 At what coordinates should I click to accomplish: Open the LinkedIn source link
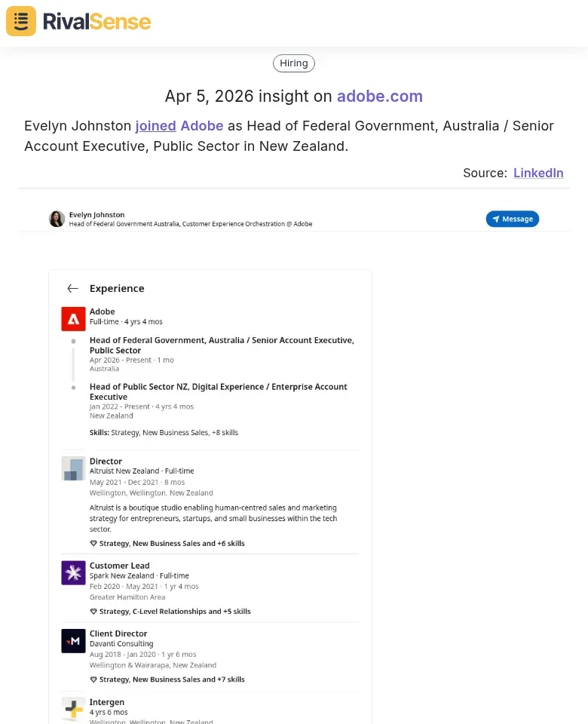[538, 173]
